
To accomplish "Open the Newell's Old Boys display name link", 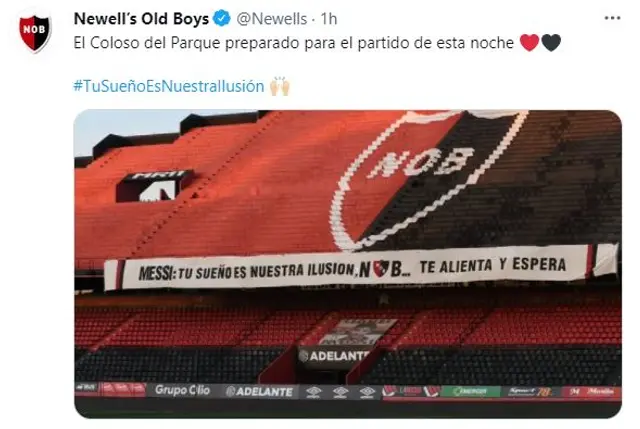I will tap(141, 19).
